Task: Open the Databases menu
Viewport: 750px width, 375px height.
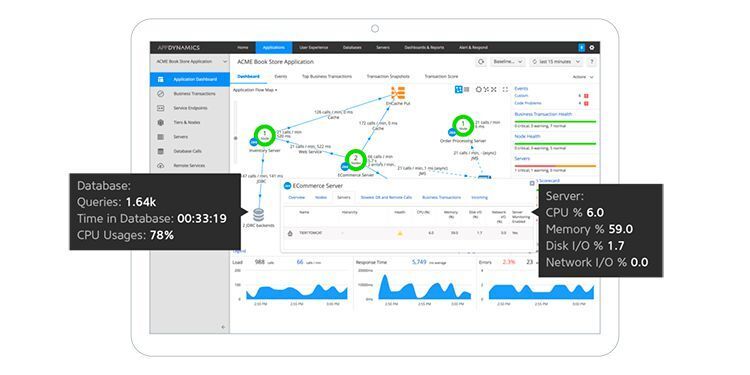Action: [352, 47]
